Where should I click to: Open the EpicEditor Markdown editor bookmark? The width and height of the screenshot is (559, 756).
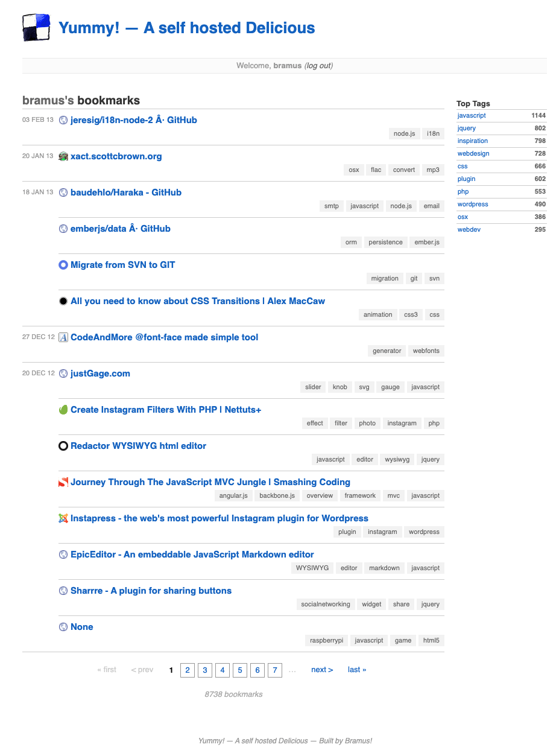pyautogui.click(x=192, y=554)
